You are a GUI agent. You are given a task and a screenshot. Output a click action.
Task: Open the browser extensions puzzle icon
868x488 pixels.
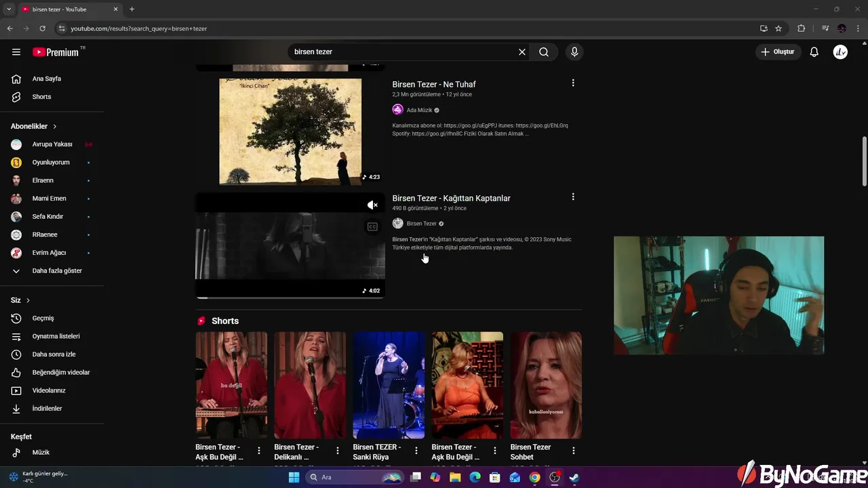tap(801, 28)
